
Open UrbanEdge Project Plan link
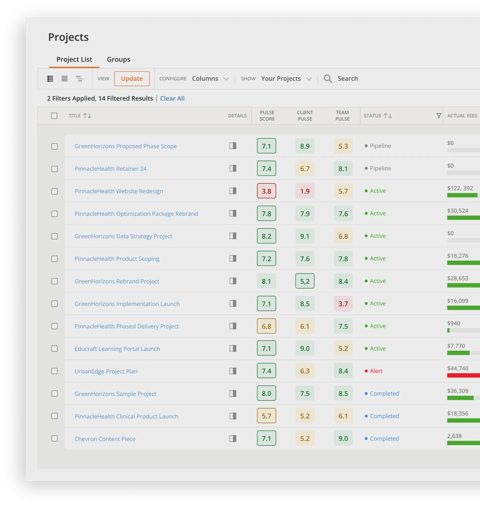pyautogui.click(x=106, y=371)
